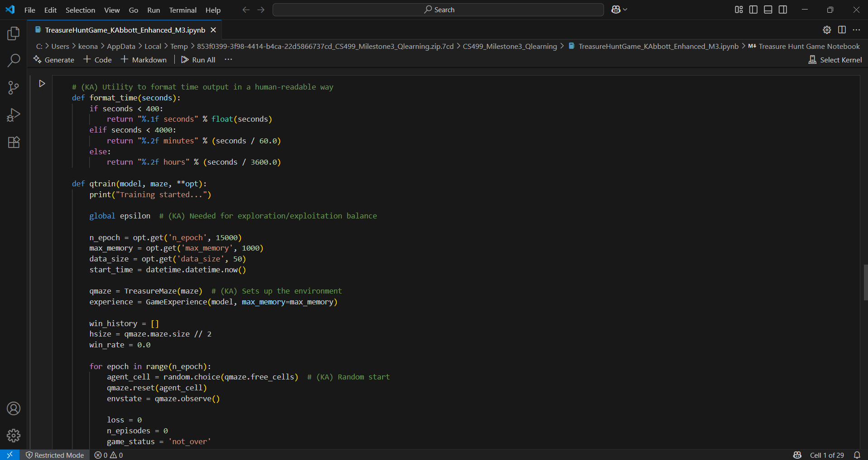Image resolution: width=868 pixels, height=460 pixels.
Task: Open the Accounts menu icon
Action: point(14,408)
